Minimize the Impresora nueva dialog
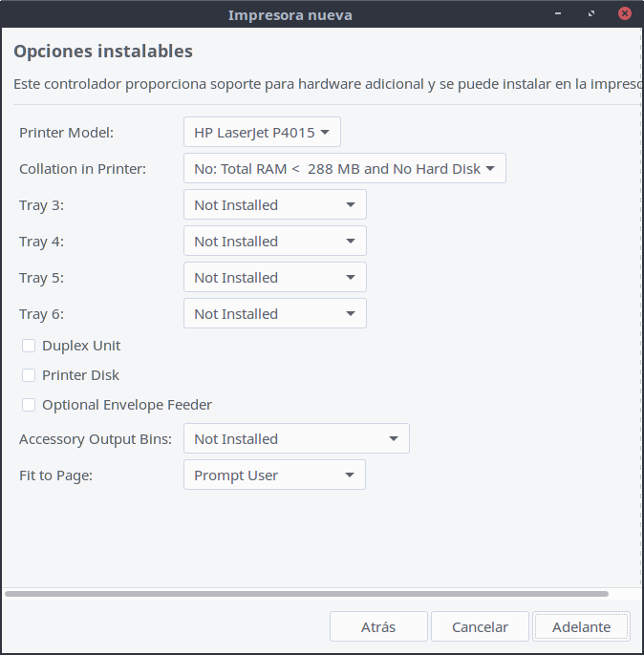 click(560, 14)
